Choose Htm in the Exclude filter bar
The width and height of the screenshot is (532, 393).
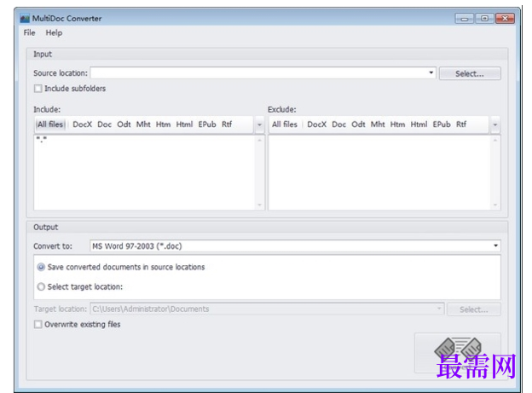click(397, 124)
